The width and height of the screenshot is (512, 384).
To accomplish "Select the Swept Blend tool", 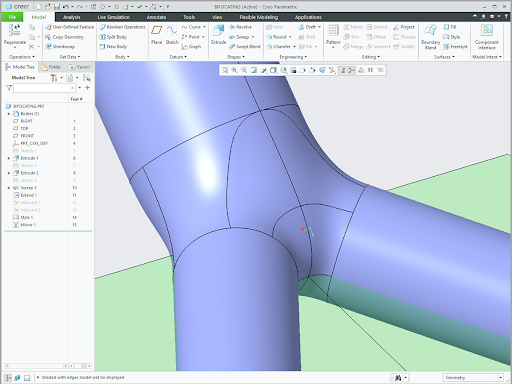I will click(245, 47).
